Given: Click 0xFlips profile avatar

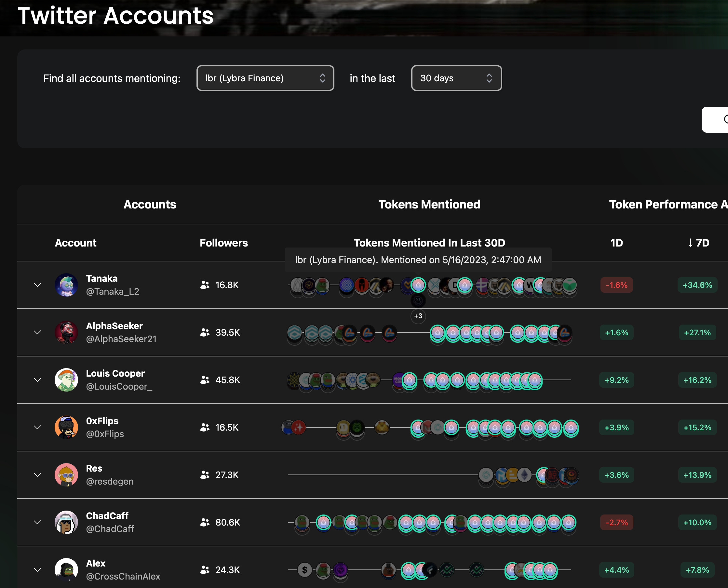Looking at the screenshot, I should click(66, 427).
